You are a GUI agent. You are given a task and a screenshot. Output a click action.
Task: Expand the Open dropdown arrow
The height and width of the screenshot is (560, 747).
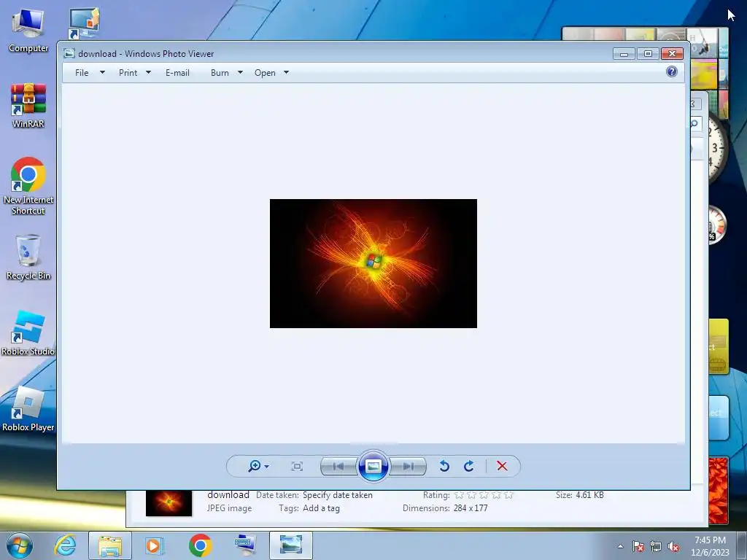286,72
